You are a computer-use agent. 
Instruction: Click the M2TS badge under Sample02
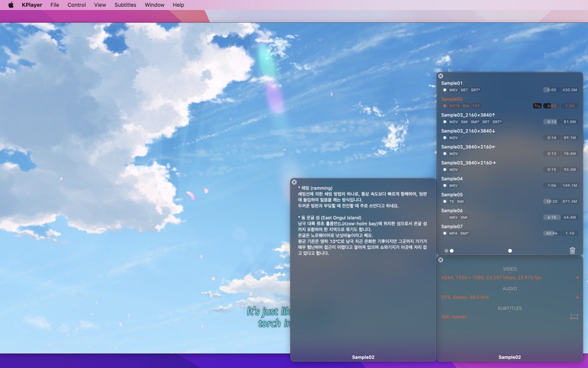pos(454,106)
